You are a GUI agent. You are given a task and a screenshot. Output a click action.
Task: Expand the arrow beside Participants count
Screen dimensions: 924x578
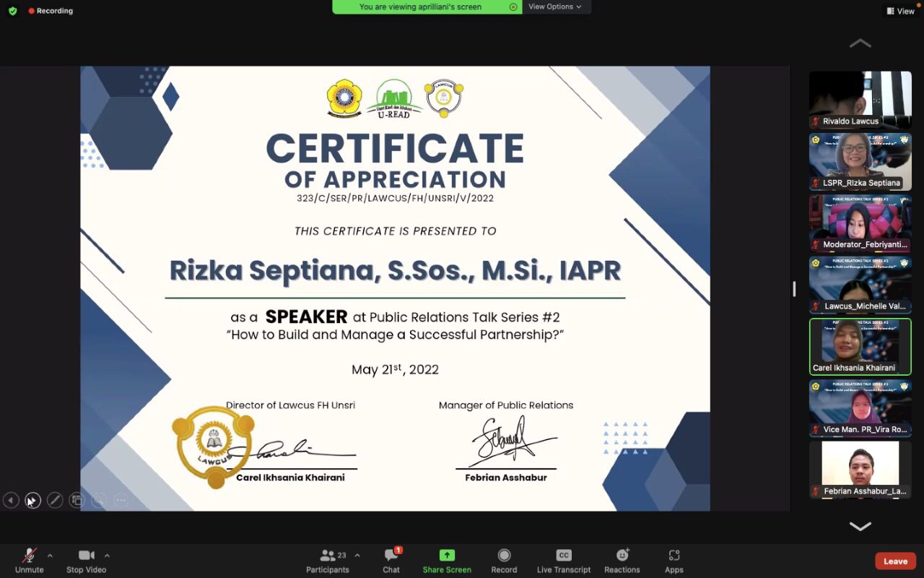point(357,556)
